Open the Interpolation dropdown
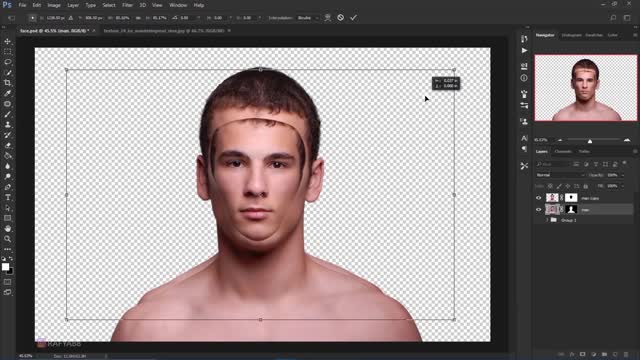This screenshot has width=640, height=360. [308, 18]
